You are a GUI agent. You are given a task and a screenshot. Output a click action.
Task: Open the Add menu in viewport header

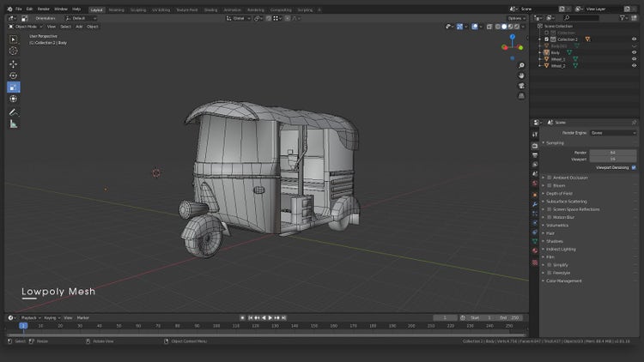[79, 27]
